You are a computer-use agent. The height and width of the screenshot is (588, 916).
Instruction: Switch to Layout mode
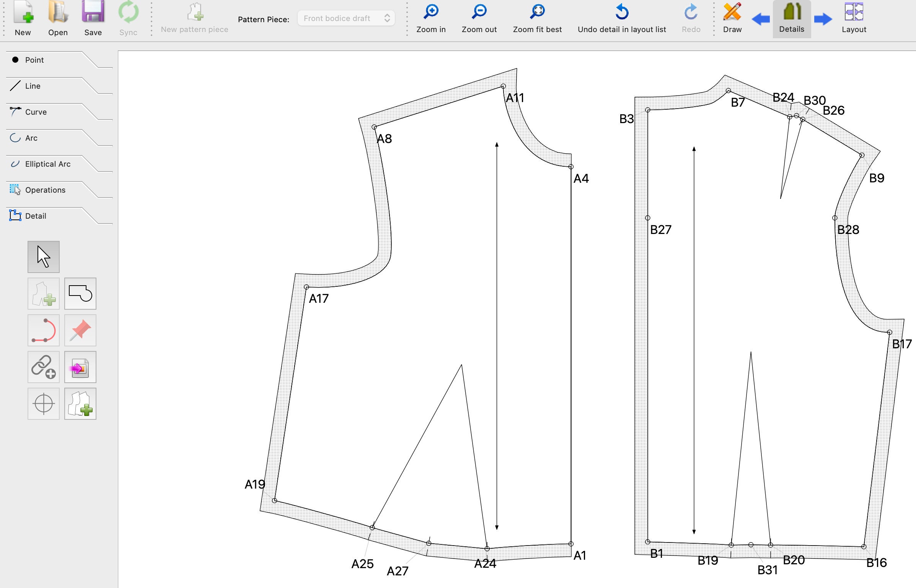854,17
